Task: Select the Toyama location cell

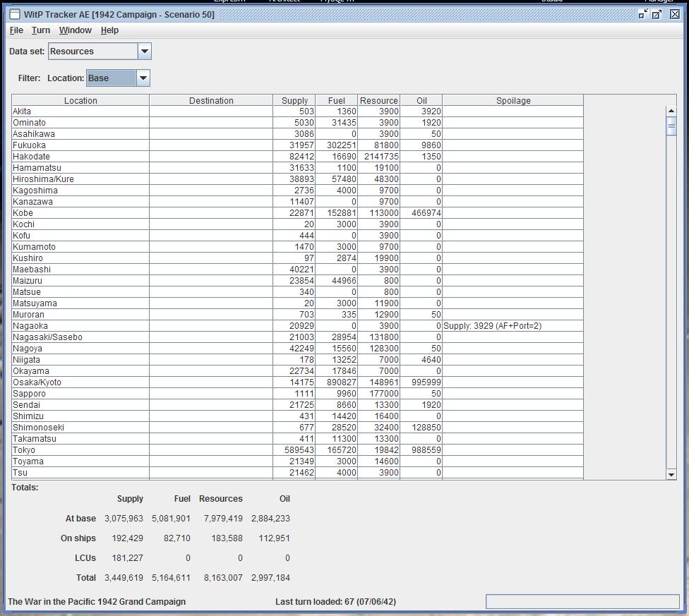Action: [80, 461]
